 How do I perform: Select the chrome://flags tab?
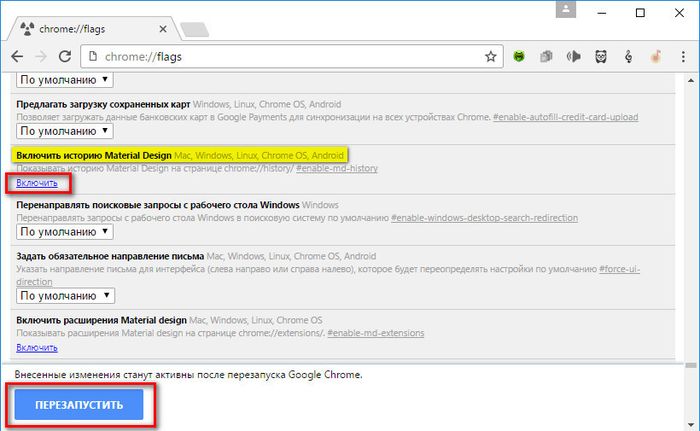tap(90, 29)
